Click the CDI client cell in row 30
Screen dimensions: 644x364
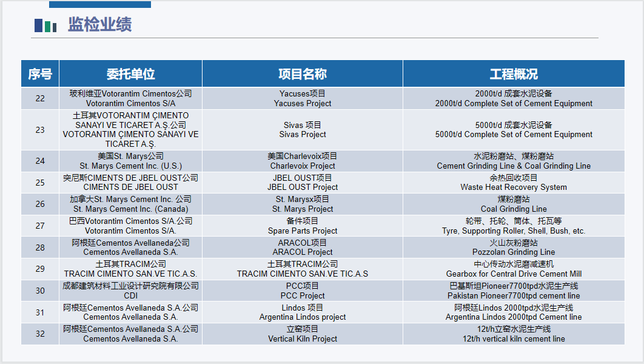pyautogui.click(x=130, y=291)
